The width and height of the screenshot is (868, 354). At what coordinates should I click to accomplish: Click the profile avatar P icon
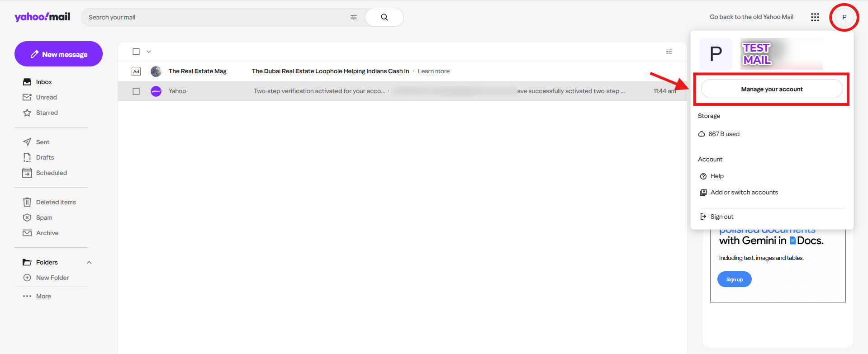844,17
